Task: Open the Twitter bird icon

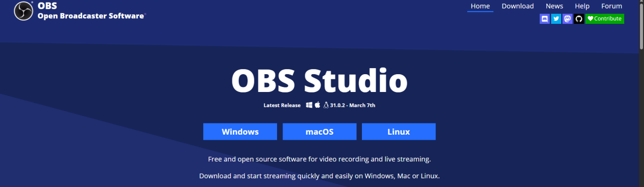Action: (x=556, y=19)
